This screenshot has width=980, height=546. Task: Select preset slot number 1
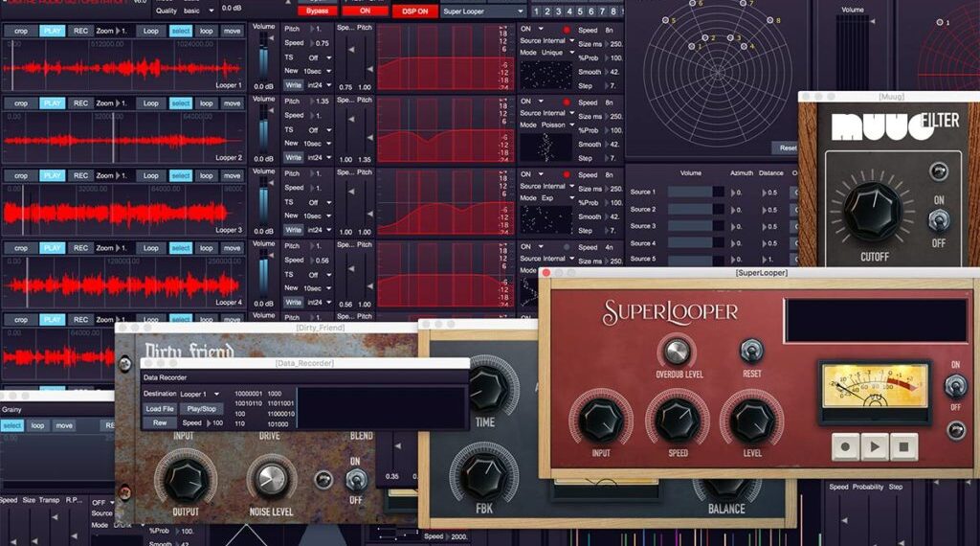pyautogui.click(x=536, y=11)
